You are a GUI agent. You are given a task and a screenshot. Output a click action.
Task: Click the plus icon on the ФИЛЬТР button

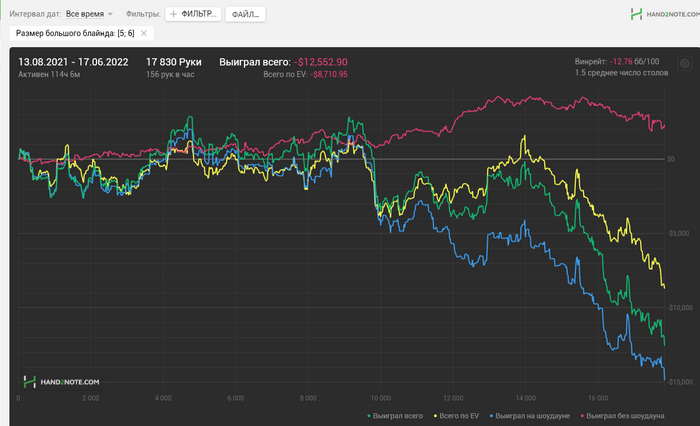[174, 14]
